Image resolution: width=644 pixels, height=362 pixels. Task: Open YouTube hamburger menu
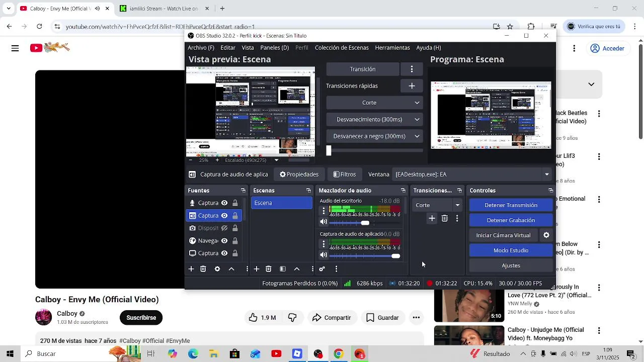click(15, 48)
